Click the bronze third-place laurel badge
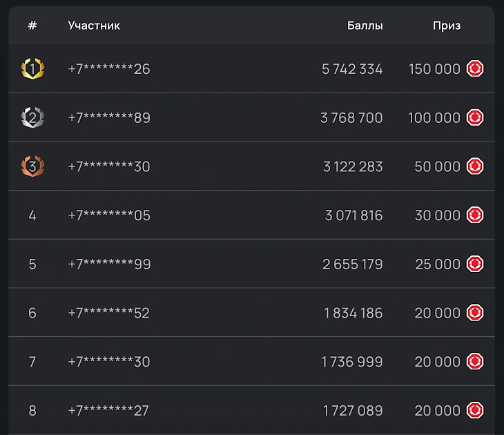 point(32,166)
